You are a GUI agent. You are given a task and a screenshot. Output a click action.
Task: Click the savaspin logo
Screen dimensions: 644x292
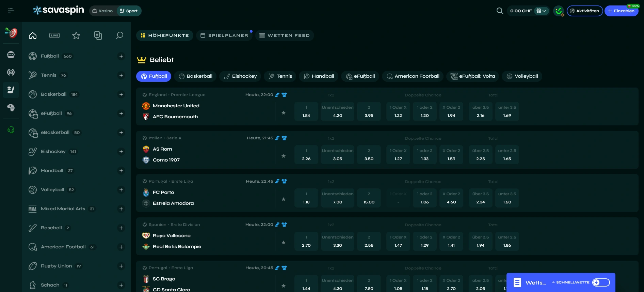tap(59, 10)
